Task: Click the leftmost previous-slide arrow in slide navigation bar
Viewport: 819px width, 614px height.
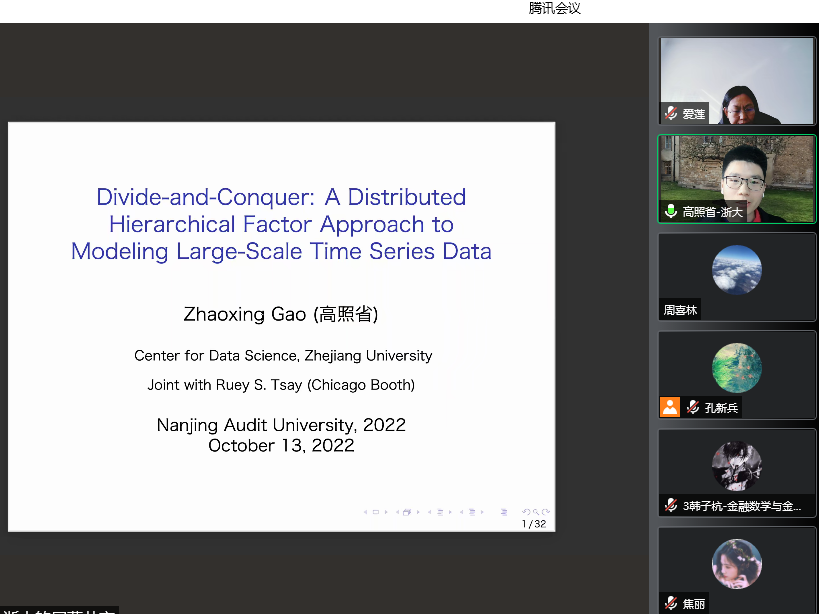Action: (367, 512)
